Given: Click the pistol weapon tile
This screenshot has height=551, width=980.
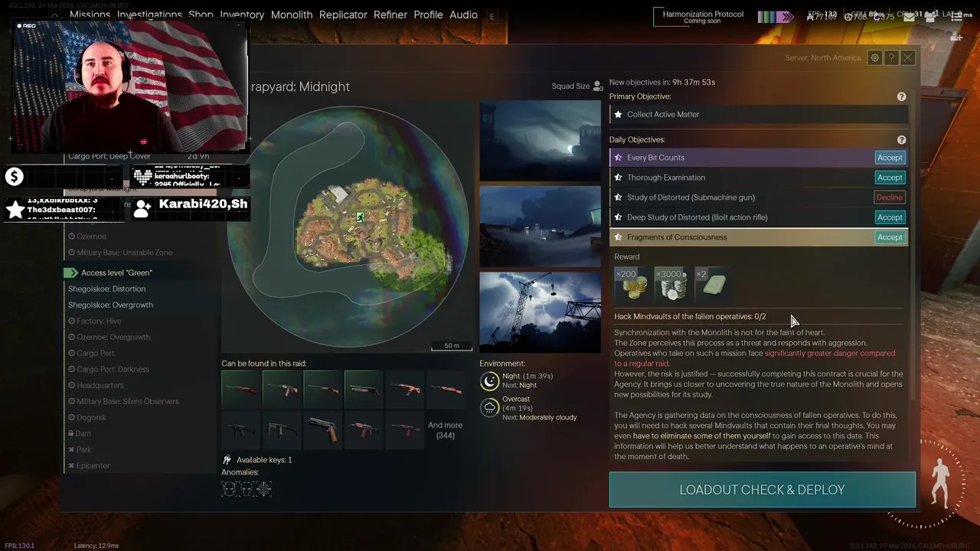Looking at the screenshot, I should (x=322, y=430).
